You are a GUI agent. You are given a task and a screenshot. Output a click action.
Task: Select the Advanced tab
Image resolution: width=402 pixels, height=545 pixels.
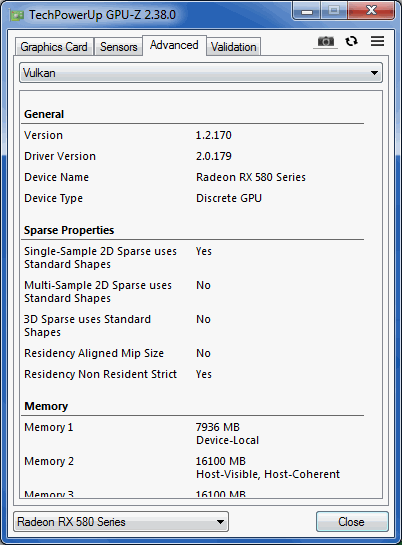tap(174, 45)
